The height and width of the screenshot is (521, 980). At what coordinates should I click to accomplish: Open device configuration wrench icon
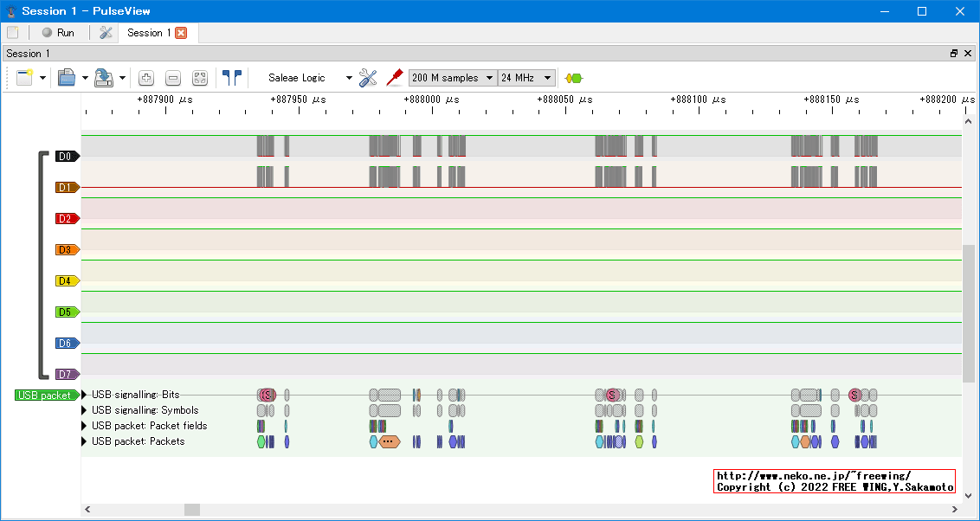coord(368,78)
